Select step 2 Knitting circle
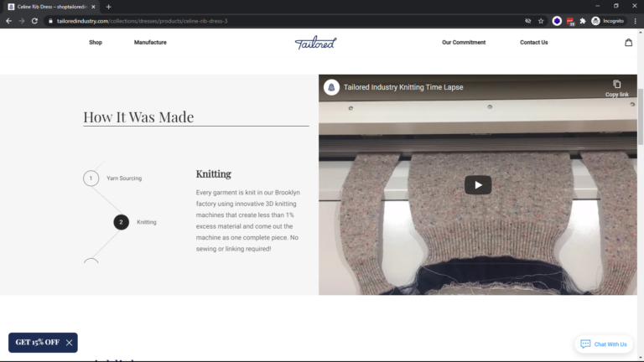644x362 pixels. click(121, 222)
